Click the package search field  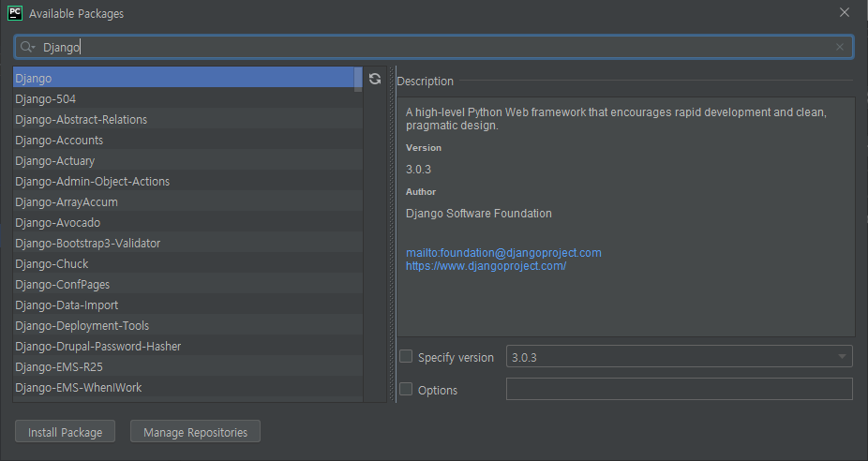coord(434,47)
